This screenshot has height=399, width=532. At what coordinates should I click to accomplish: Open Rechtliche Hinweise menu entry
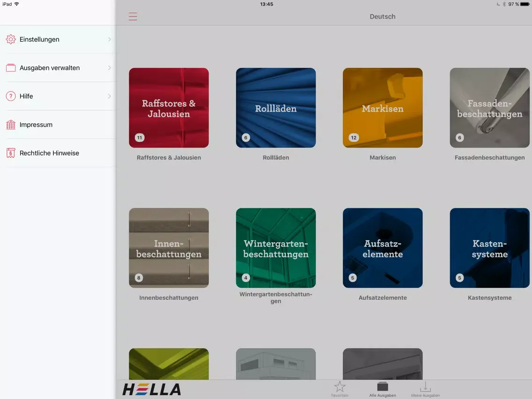(x=58, y=153)
